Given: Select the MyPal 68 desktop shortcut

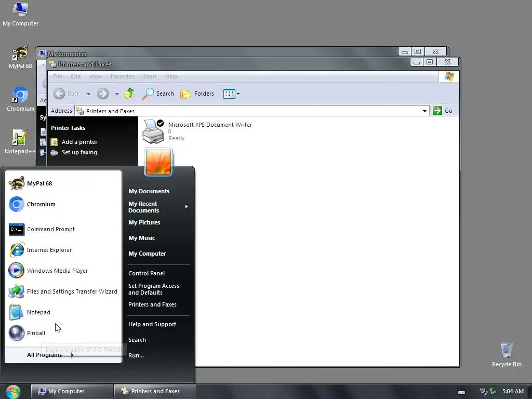Looking at the screenshot, I should coord(20,57).
